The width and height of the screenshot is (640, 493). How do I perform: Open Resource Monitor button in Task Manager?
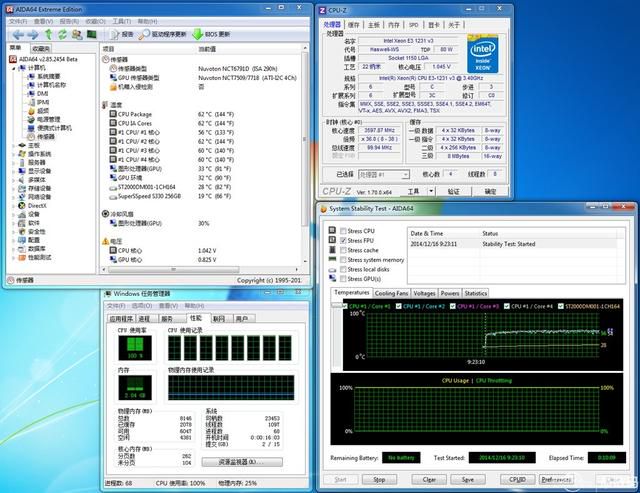click(x=242, y=462)
